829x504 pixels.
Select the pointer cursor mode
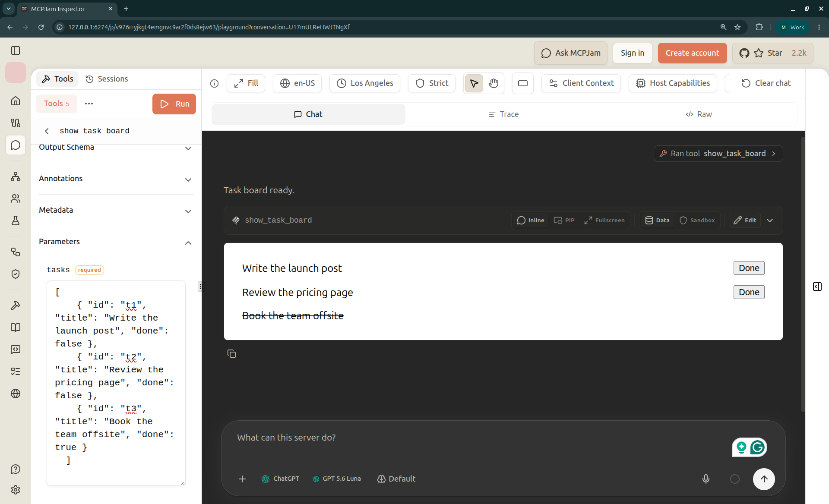[x=474, y=83]
